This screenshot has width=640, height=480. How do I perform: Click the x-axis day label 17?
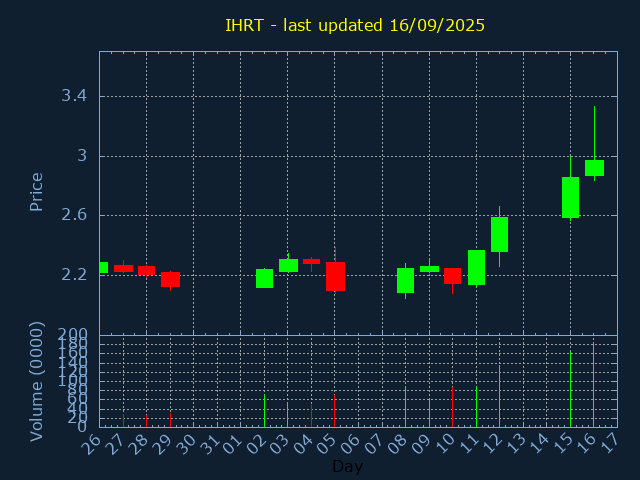609,443
